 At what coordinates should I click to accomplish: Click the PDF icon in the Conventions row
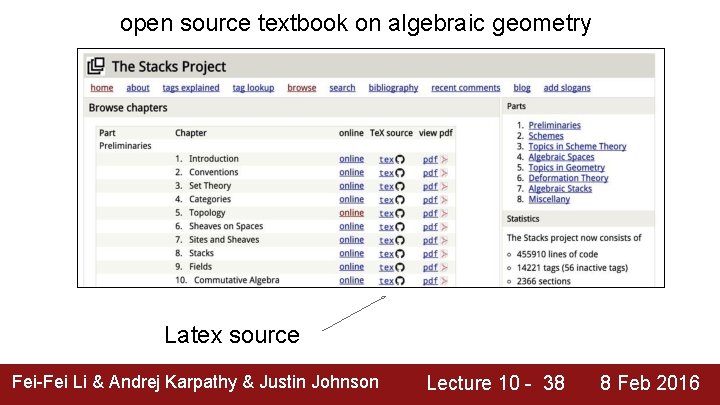pyautogui.click(x=444, y=173)
